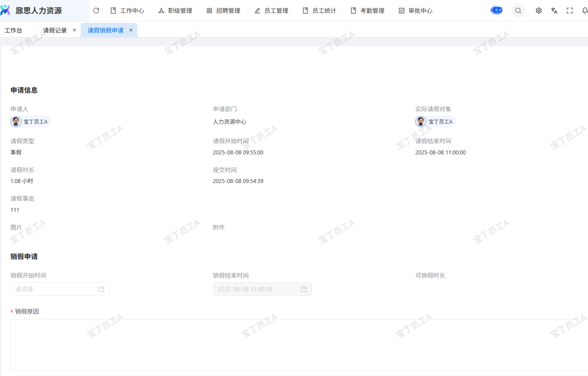
Task: Open the settings gear icon
Action: pos(539,11)
